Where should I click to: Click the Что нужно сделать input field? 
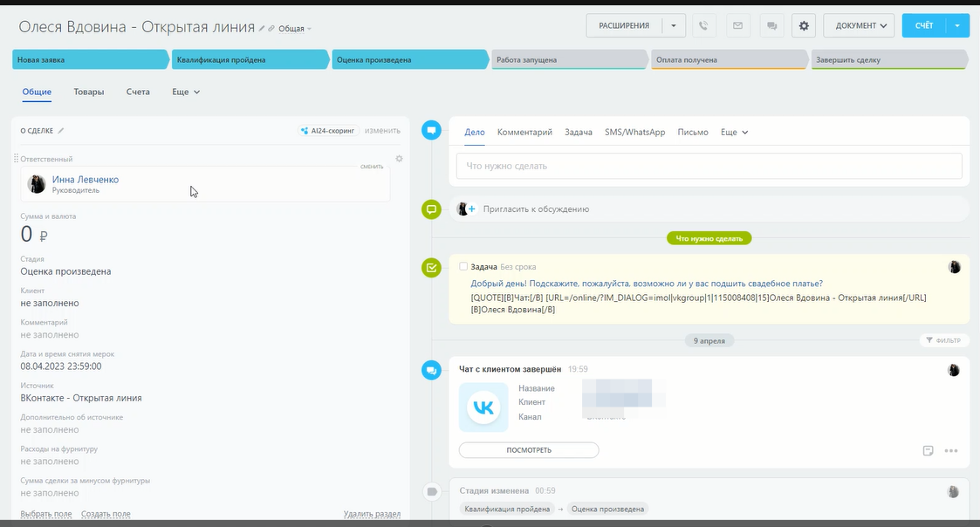709,166
